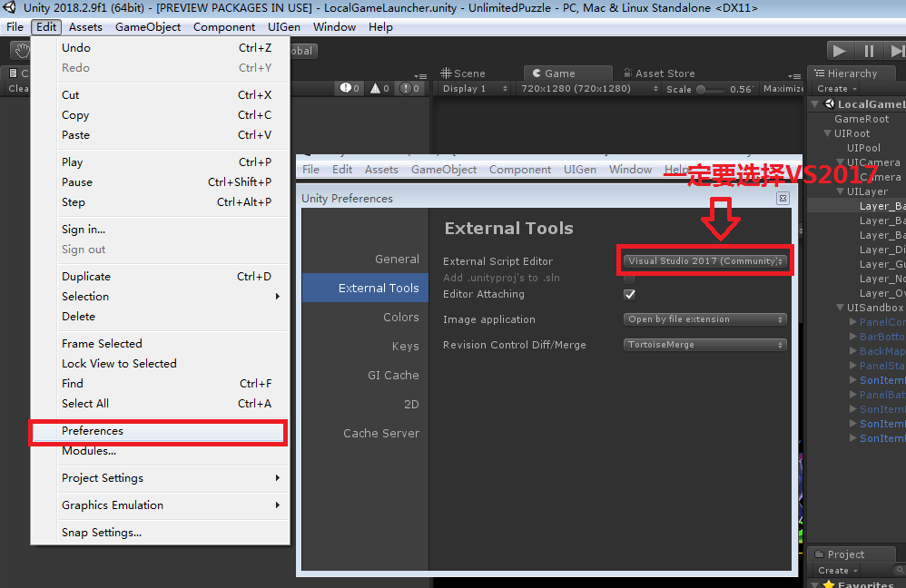
Task: Collapse the UIRoot tree node
Action: pyautogui.click(x=828, y=133)
